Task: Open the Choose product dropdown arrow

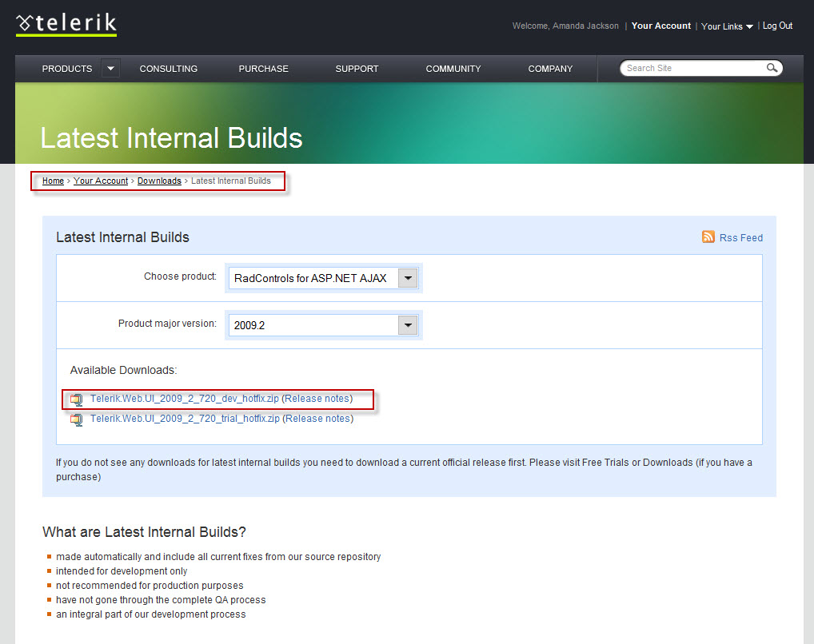Action: [408, 278]
